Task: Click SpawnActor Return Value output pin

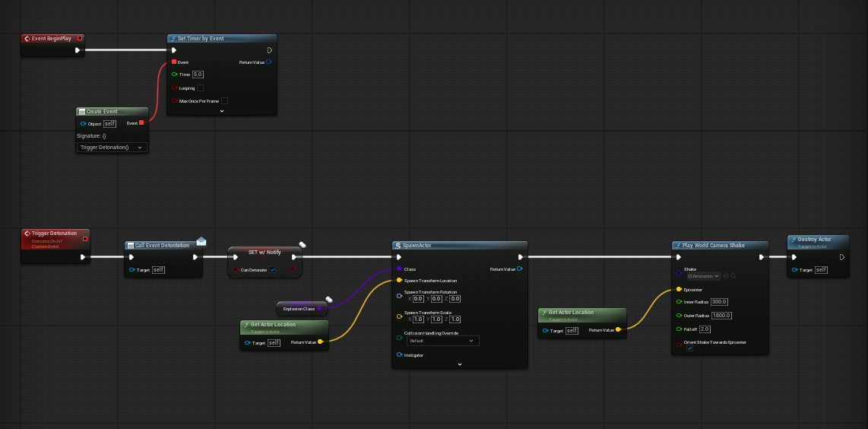Action: [520, 269]
